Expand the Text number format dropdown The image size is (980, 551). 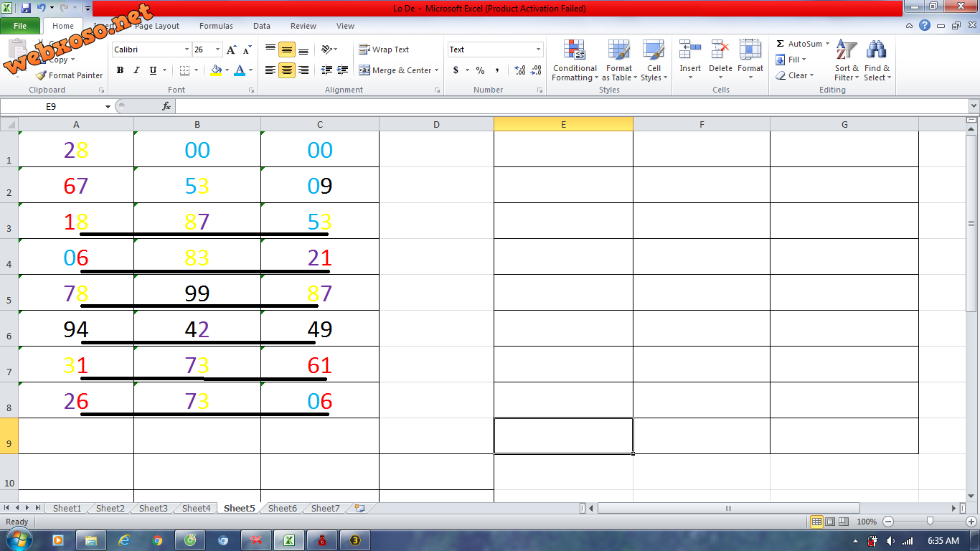[x=538, y=50]
